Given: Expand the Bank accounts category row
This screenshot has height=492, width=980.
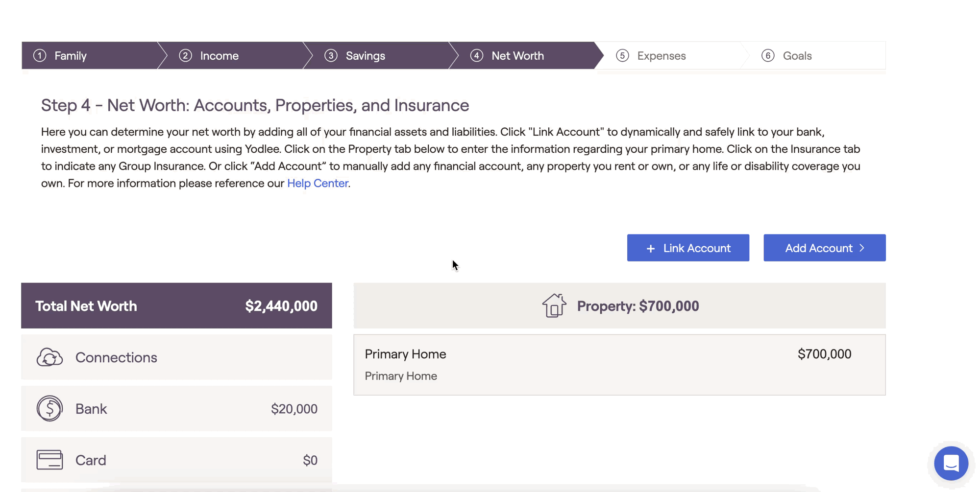Looking at the screenshot, I should 176,408.
